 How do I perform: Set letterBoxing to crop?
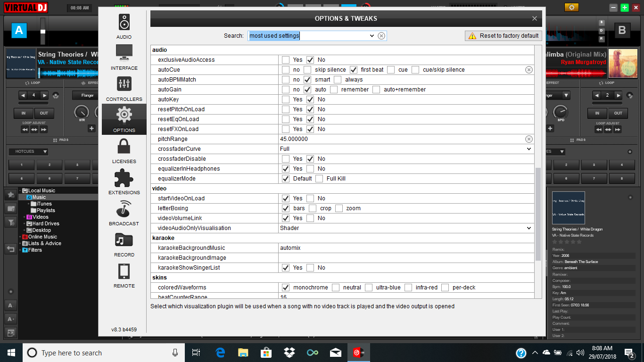(x=313, y=208)
